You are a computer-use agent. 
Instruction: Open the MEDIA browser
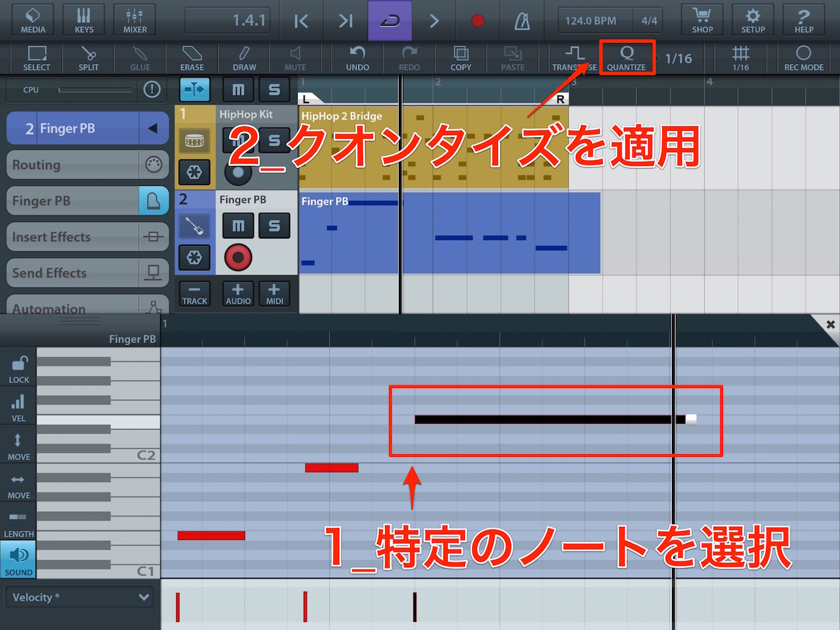[x=32, y=20]
